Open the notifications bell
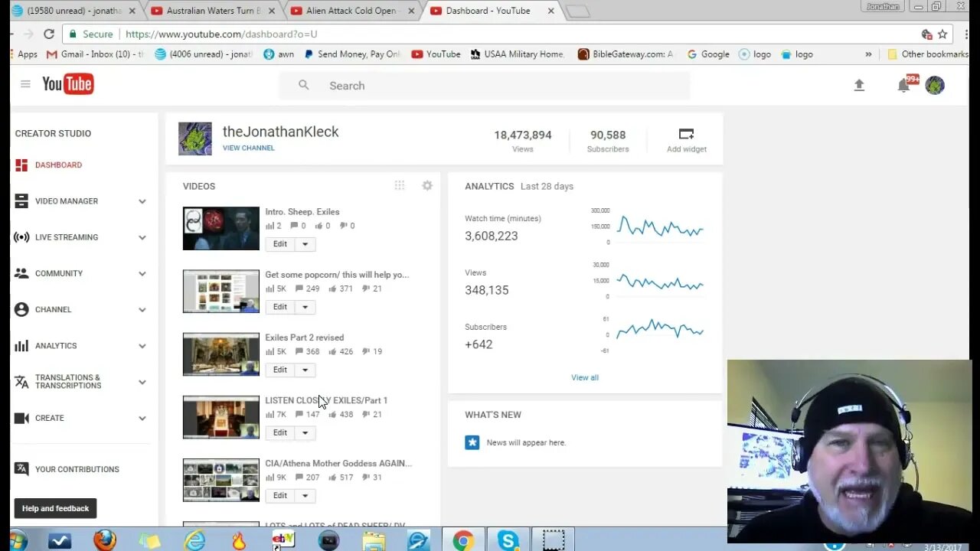 point(903,86)
